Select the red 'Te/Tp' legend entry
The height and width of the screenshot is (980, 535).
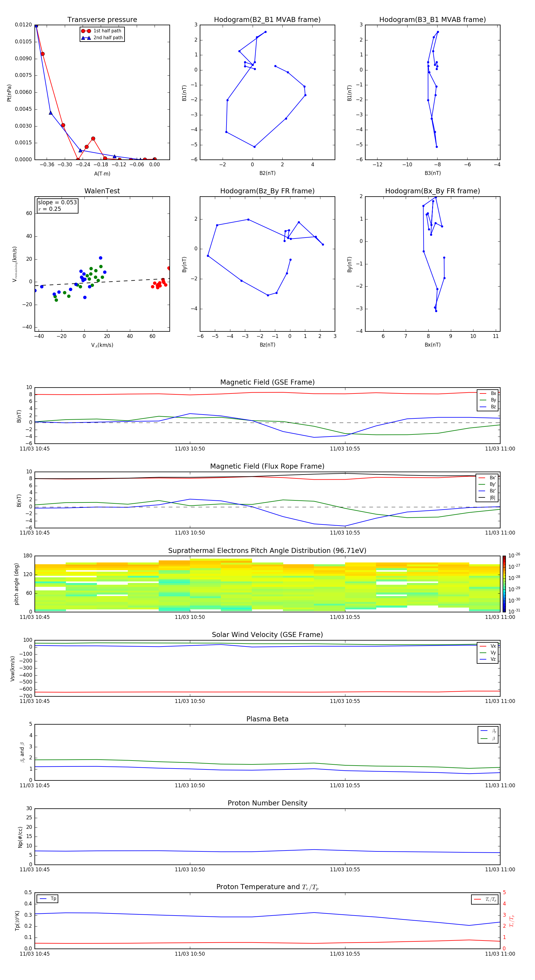485,899
